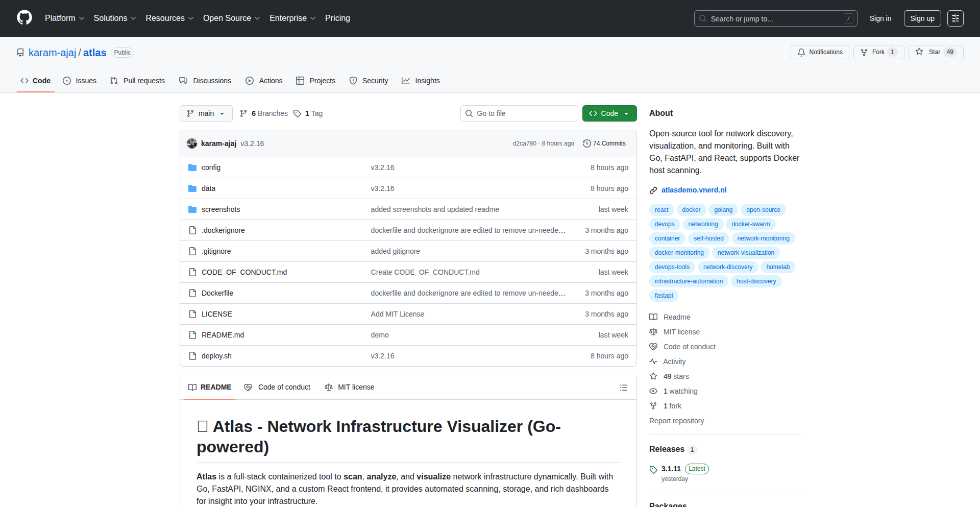Switch to the Insights tab
This screenshot has width=980, height=507.
coord(421,81)
